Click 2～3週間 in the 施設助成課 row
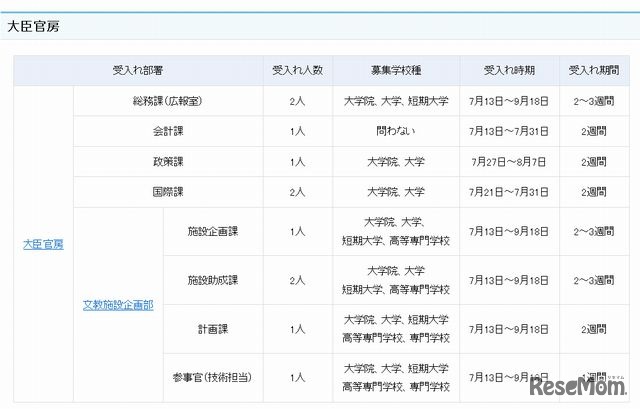Screen dimensions: 640x409 594,280
